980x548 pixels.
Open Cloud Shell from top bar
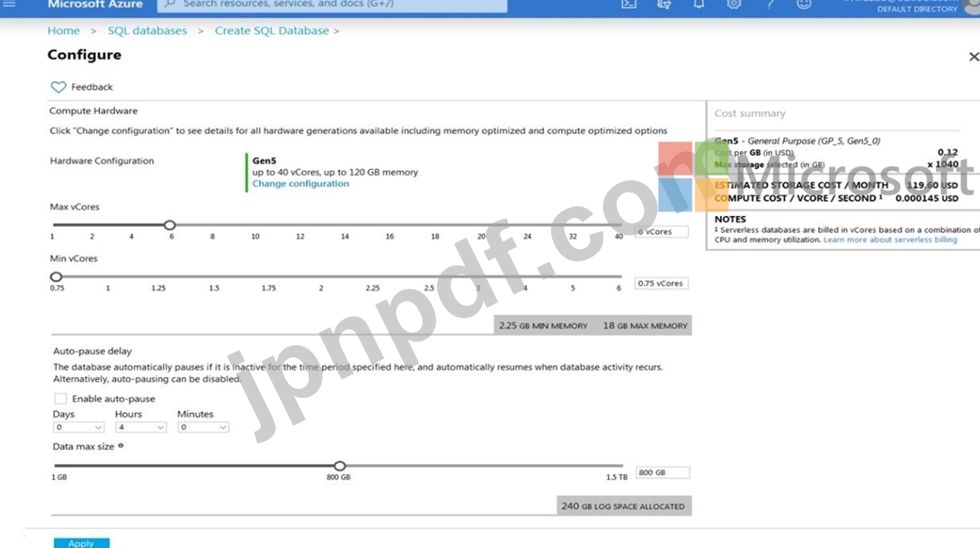(628, 4)
